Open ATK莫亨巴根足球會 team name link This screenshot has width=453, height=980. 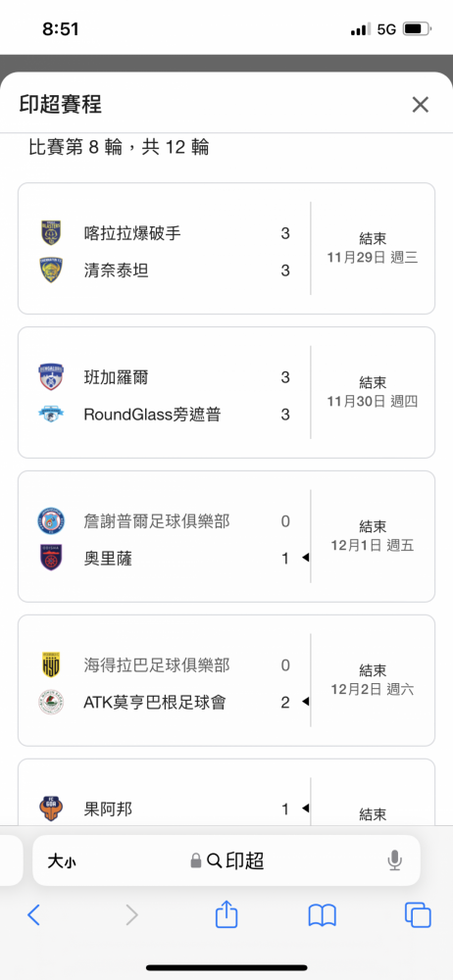155,703
